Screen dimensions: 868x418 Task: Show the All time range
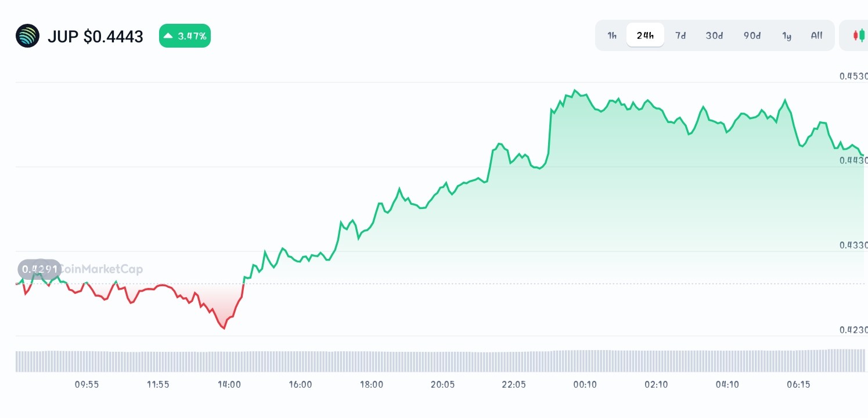click(816, 35)
